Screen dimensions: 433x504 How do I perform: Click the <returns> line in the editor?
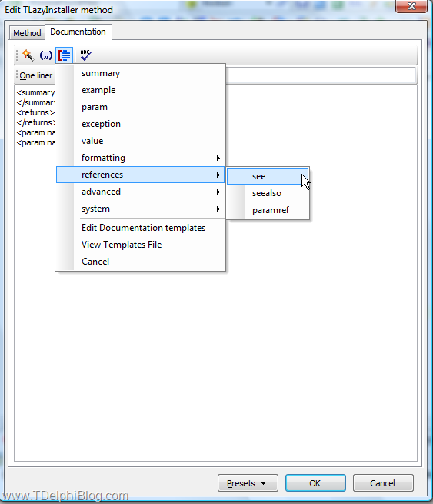[x=35, y=112]
